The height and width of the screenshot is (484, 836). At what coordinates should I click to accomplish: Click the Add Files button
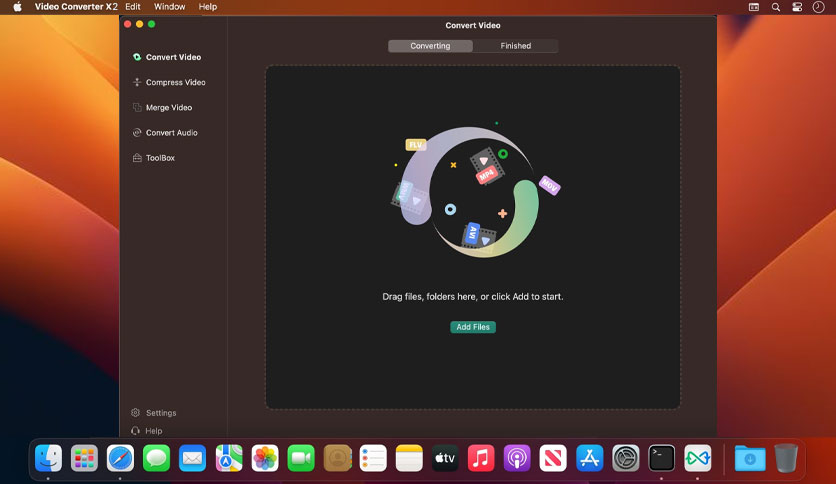click(473, 327)
